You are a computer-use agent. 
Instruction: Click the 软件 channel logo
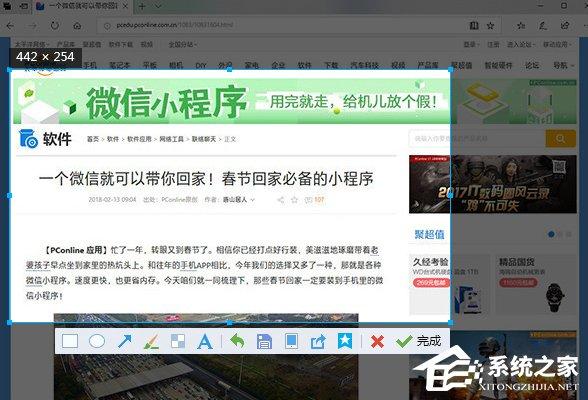[45, 139]
